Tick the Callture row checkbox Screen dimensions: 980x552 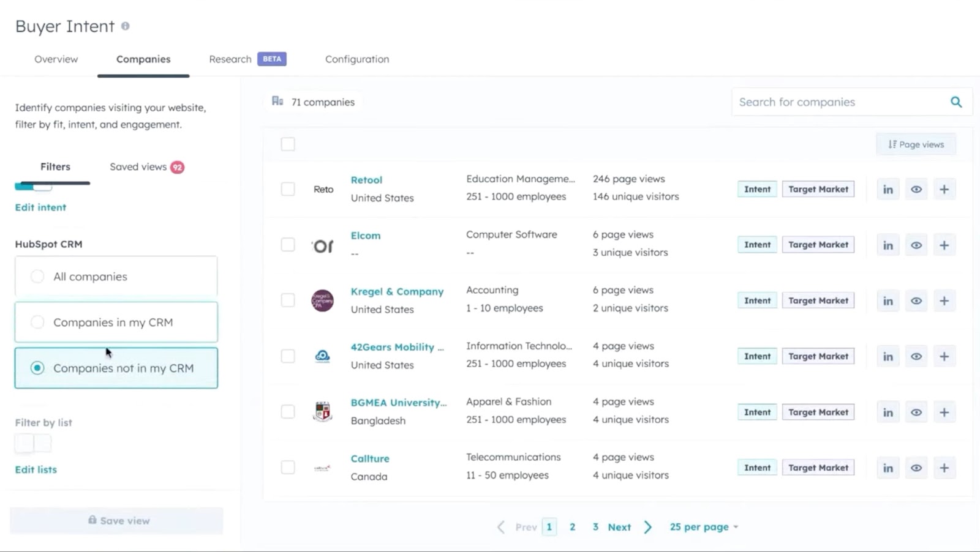288,468
